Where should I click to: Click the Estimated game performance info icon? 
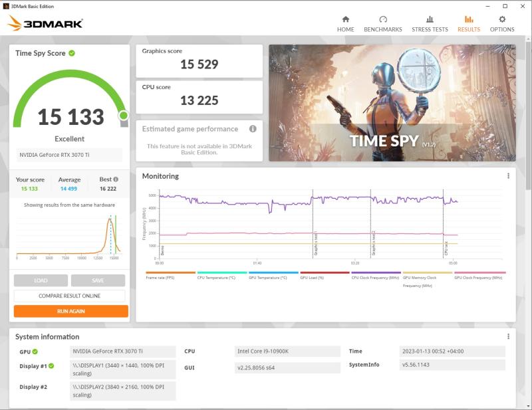click(x=253, y=129)
